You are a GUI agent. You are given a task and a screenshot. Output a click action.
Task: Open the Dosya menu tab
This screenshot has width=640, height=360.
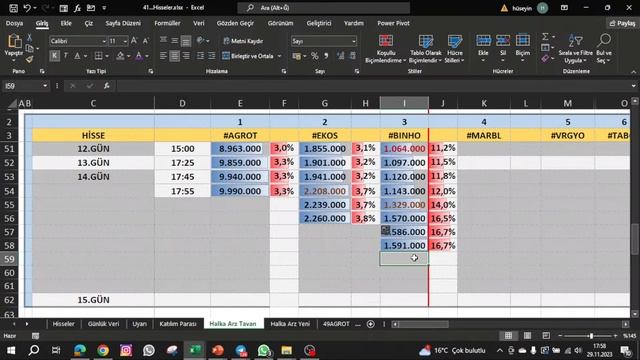click(14, 23)
